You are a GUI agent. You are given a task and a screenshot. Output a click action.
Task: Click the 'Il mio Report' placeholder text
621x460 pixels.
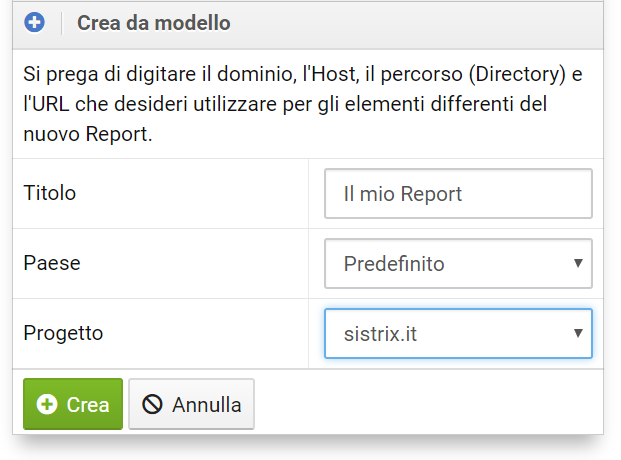pos(403,194)
